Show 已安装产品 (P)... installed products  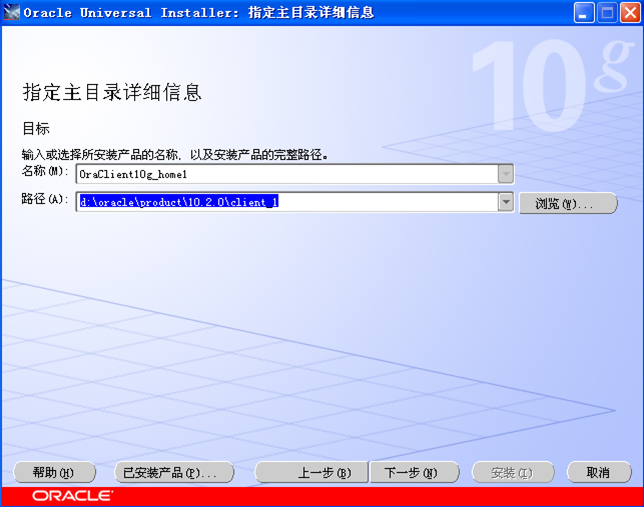click(174, 472)
